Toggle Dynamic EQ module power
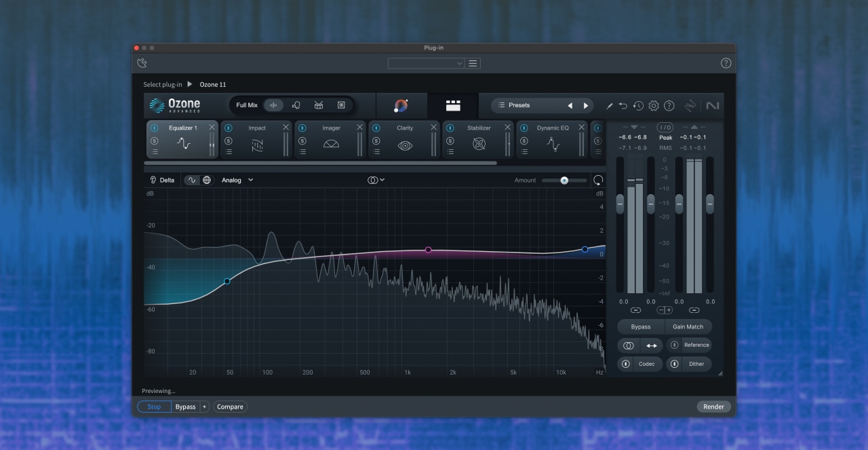Image resolution: width=868 pixels, height=450 pixels. click(x=524, y=128)
